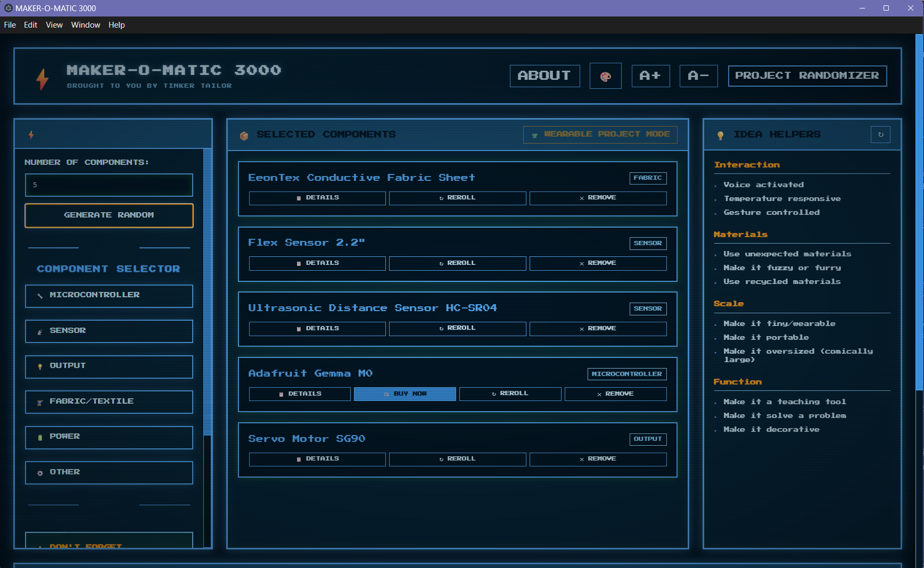Remove the Servo Motor SG90 component
The width and height of the screenshot is (924, 568).
[598, 459]
